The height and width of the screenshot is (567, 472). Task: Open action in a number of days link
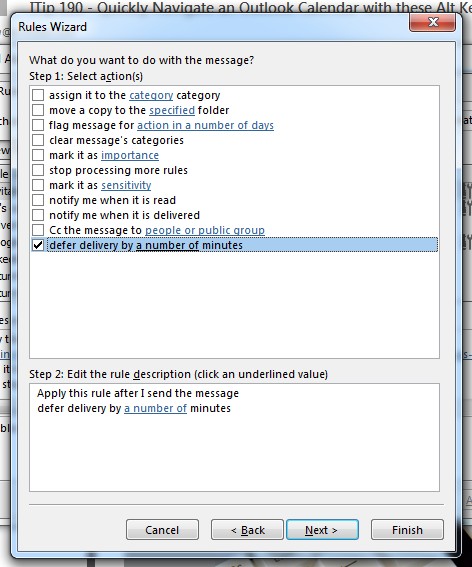point(205,125)
